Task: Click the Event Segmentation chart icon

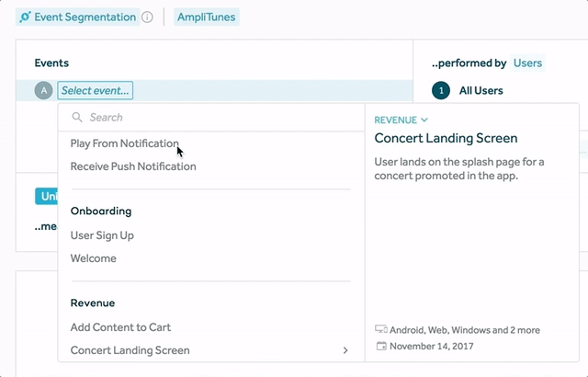Action: tap(25, 17)
